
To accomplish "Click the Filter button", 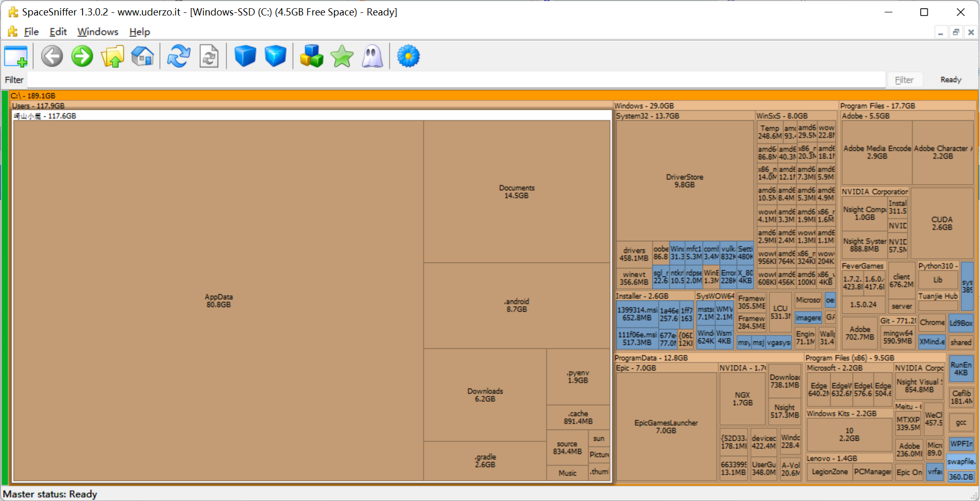I will coord(904,80).
